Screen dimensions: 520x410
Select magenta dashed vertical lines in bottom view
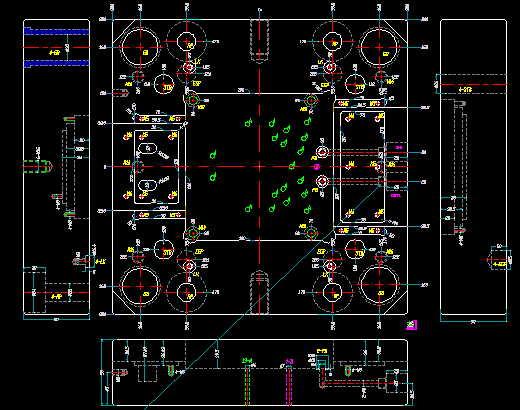(289, 385)
